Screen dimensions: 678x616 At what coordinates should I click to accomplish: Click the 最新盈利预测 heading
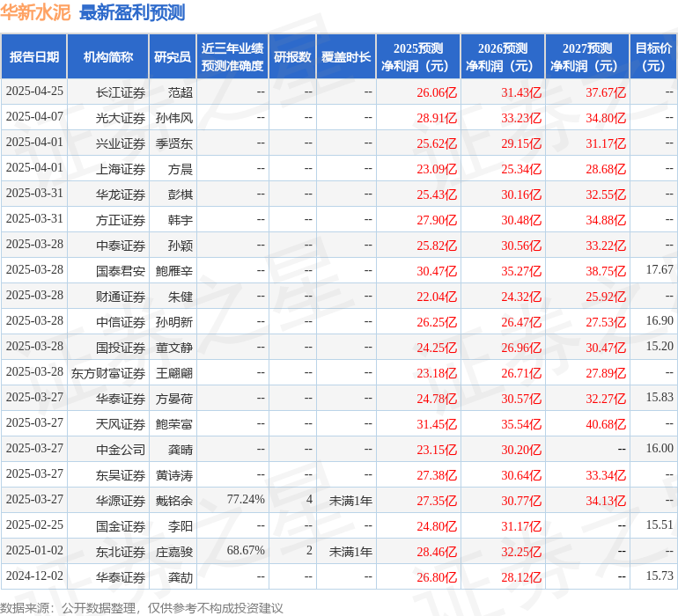pos(132,12)
